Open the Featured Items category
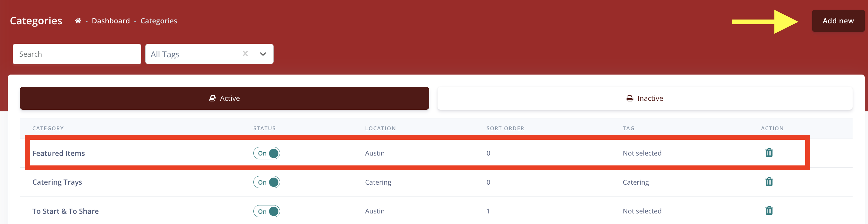Viewport: 868px width, 224px height. click(59, 153)
